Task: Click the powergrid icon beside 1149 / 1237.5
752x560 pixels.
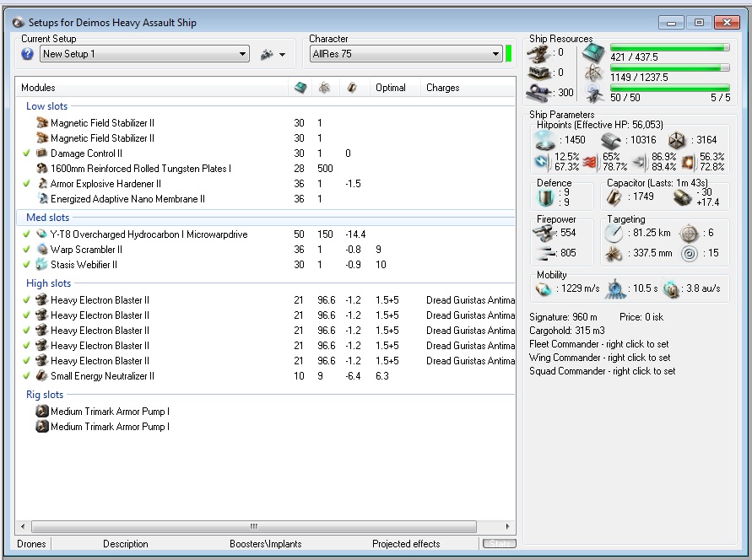Action: [x=593, y=73]
